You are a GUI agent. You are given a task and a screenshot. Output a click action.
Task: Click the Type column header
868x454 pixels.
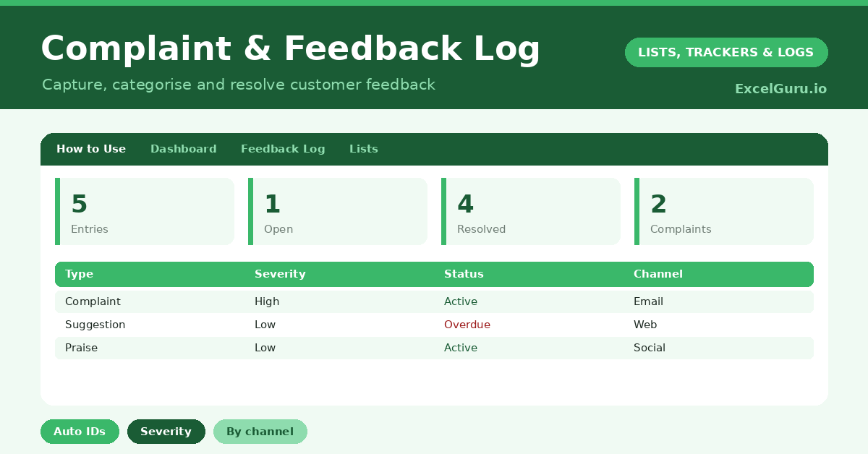tap(80, 274)
